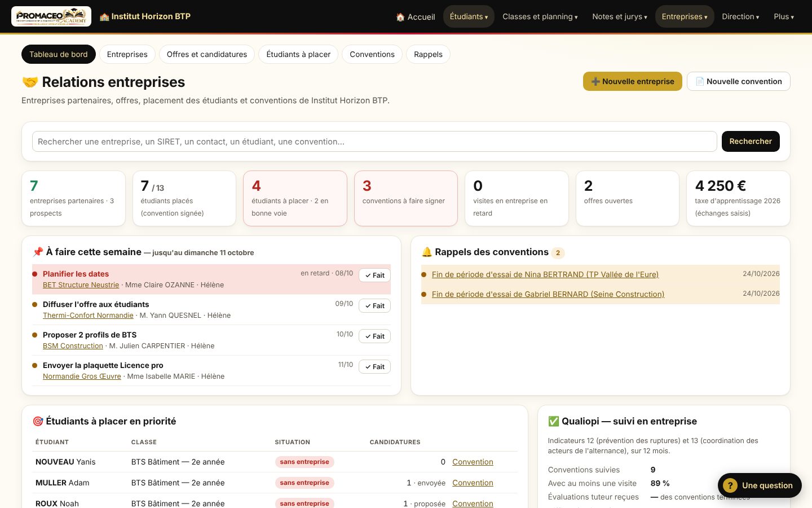Click the 'offres ouvertes' stat card
This screenshot has height=508, width=812.
(628, 199)
